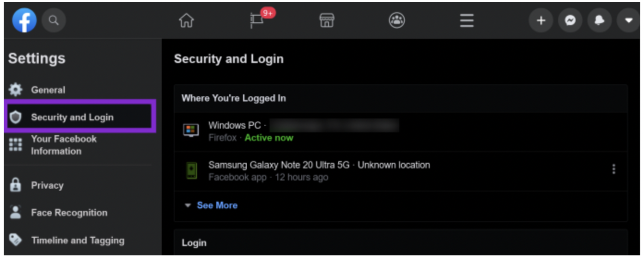Open Privacy settings
644x260 pixels.
pyautogui.click(x=47, y=186)
